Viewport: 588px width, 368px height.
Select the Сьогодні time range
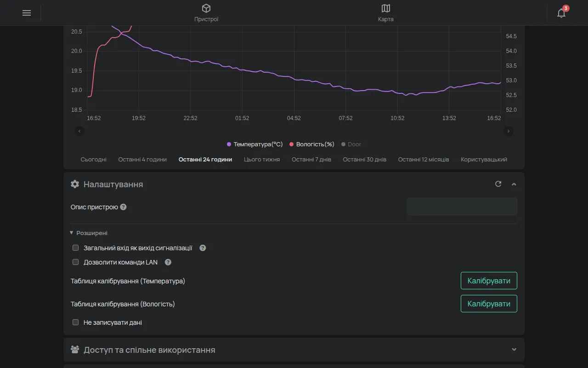pyautogui.click(x=94, y=160)
